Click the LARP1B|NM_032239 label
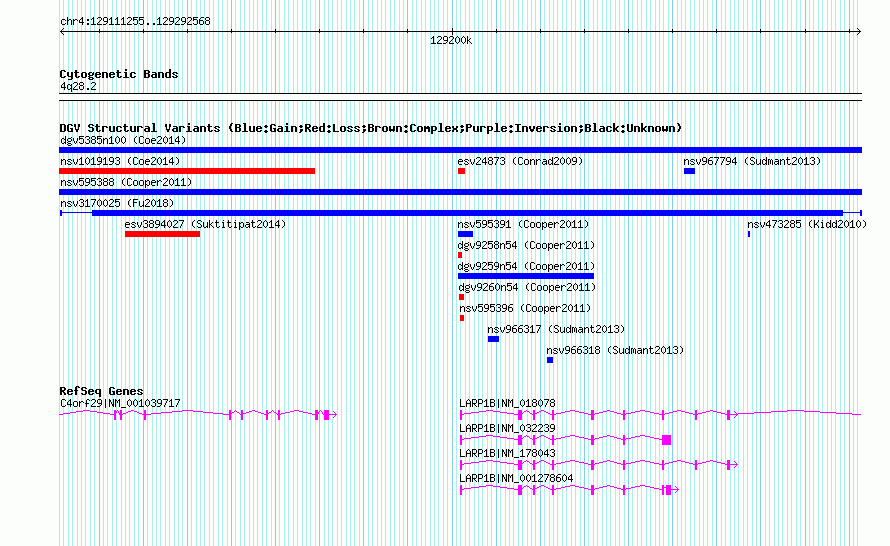This screenshot has width=890, height=546. [x=507, y=429]
